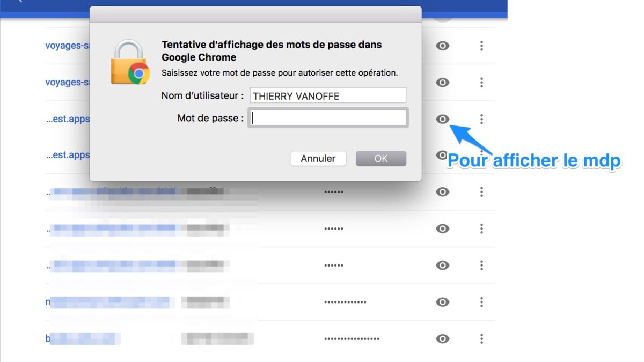The height and width of the screenshot is (362, 644).
Task: Click the password dialog title bar
Action: coord(255,14)
